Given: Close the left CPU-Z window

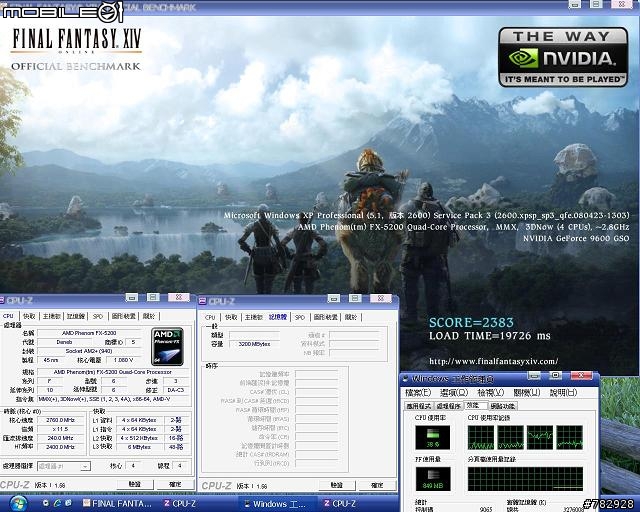Looking at the screenshot, I should coord(179,297).
